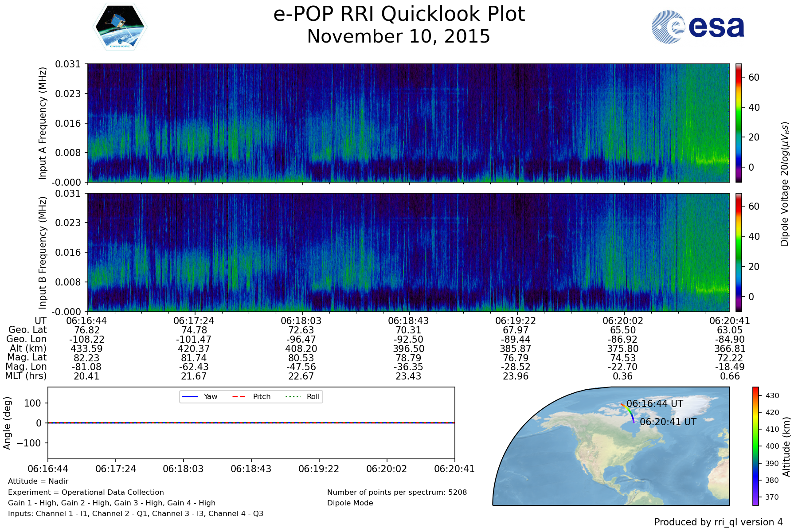Click "Produced by rri_ql version 4" footer
798x532 pixels.
[x=718, y=522]
